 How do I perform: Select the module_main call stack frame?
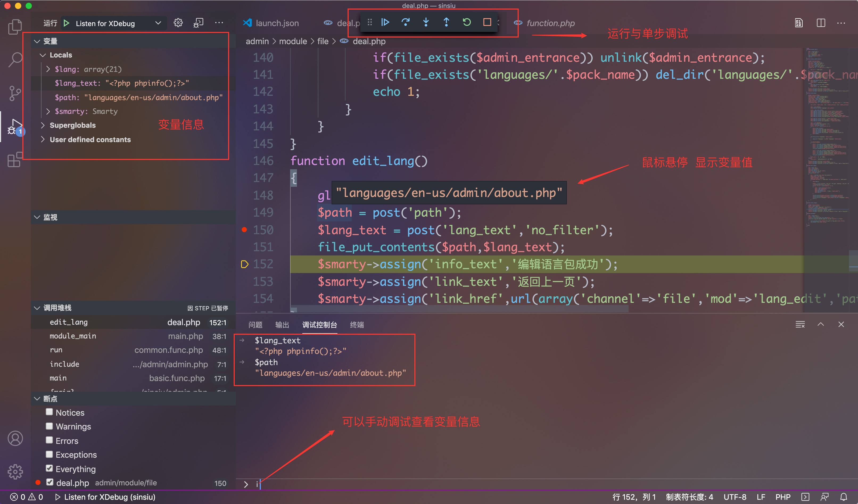point(133,336)
